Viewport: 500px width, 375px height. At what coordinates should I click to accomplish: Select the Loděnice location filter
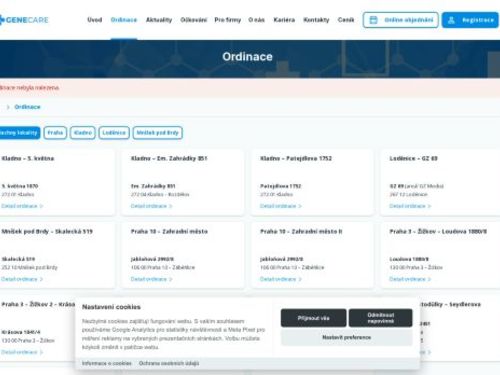click(x=114, y=133)
